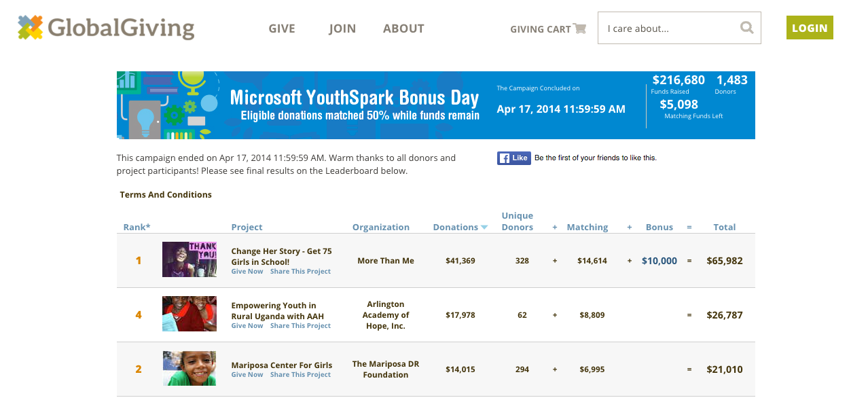Click the 1,483 donors figure
Image resolution: width=868 pixels, height=400 pixels.
tap(732, 80)
